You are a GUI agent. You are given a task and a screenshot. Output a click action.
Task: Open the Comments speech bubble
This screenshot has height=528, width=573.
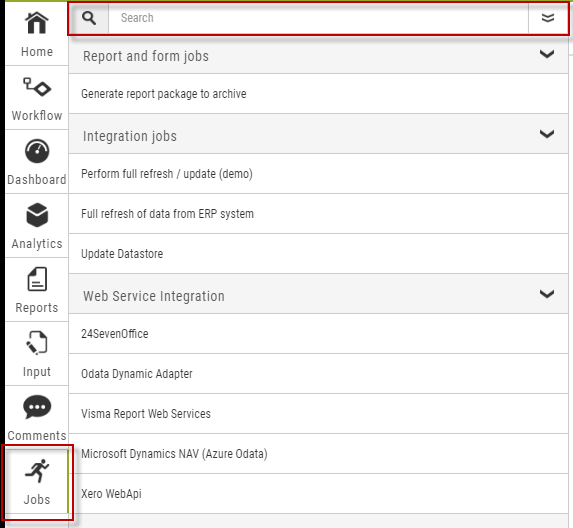(37, 407)
